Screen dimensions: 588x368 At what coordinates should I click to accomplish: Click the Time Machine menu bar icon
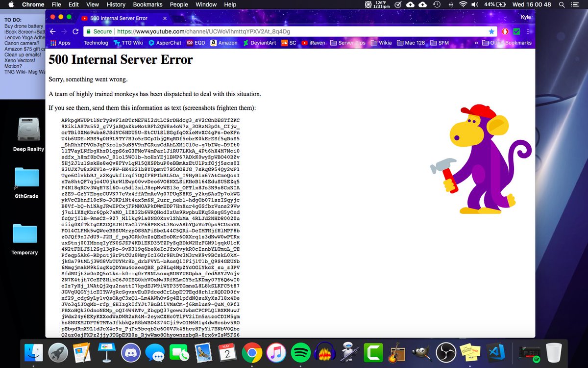436,4
